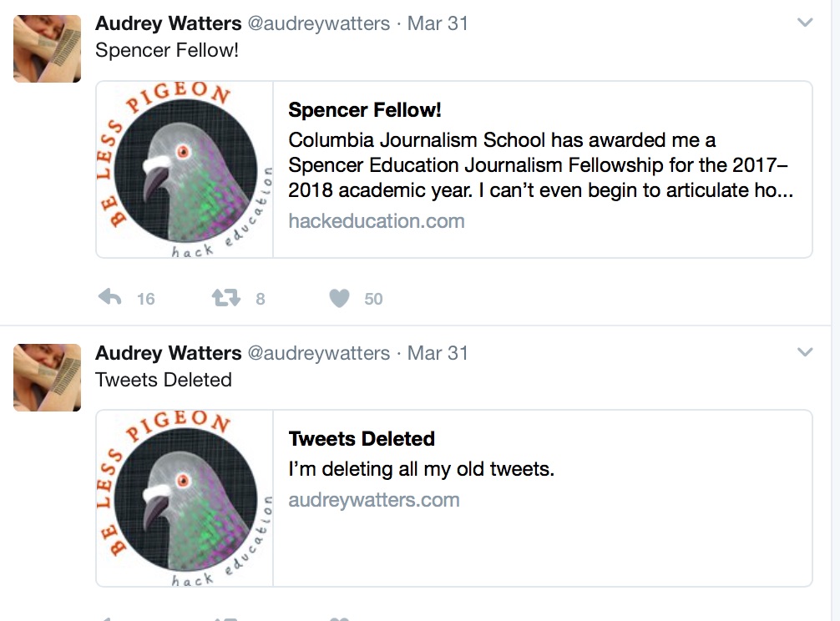Open the profile avatar beside the Spencer Fellow tweet

pos(48,48)
